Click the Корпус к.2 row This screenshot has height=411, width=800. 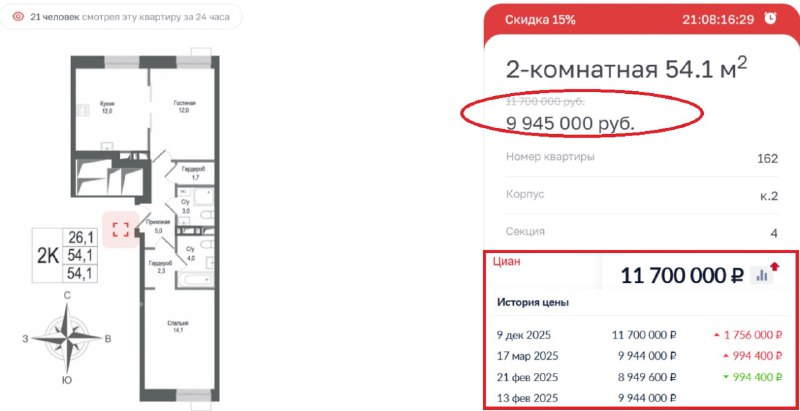tap(640, 194)
